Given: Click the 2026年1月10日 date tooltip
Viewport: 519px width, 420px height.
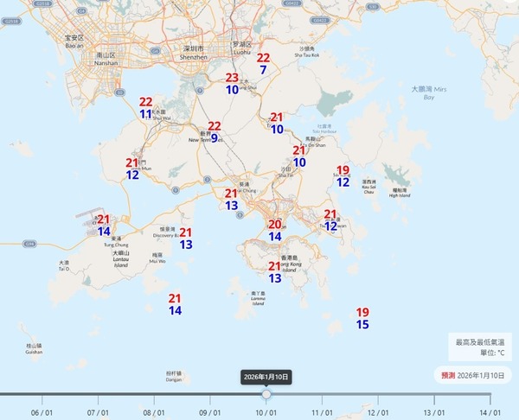Looking at the screenshot, I should point(266,377).
